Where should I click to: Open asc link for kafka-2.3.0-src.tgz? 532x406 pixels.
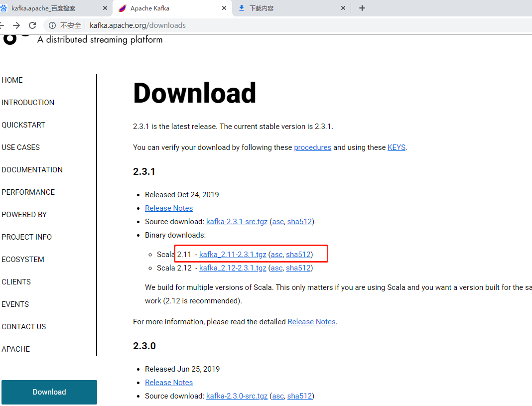pos(278,396)
